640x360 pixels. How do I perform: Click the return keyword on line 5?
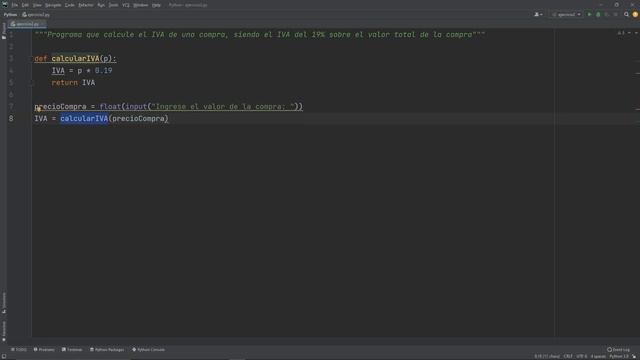pyautogui.click(x=64, y=83)
